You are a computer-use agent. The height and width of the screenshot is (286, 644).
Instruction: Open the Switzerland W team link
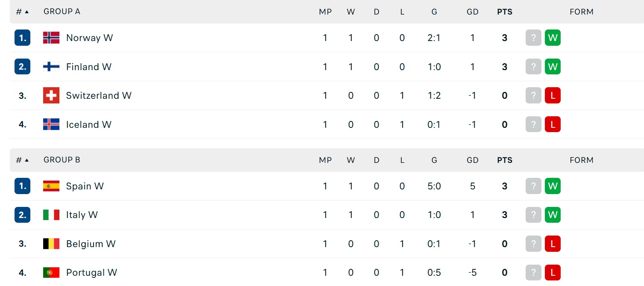pyautogui.click(x=99, y=95)
